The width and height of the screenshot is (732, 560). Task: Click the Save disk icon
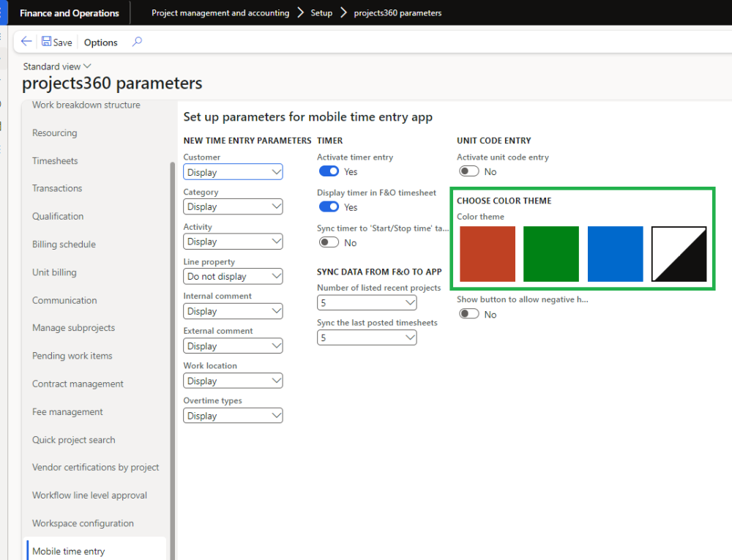(x=47, y=42)
